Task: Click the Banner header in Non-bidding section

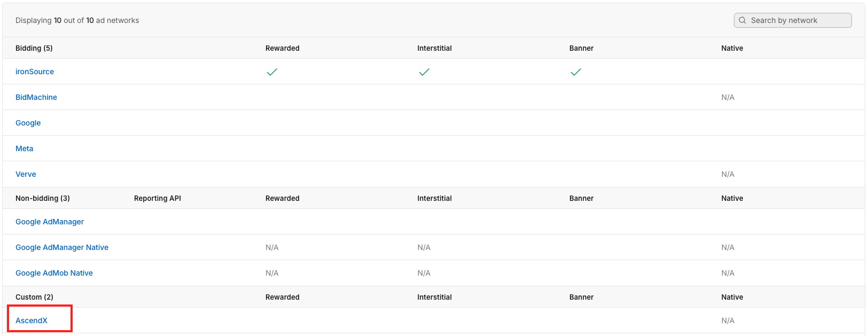Action: point(582,198)
